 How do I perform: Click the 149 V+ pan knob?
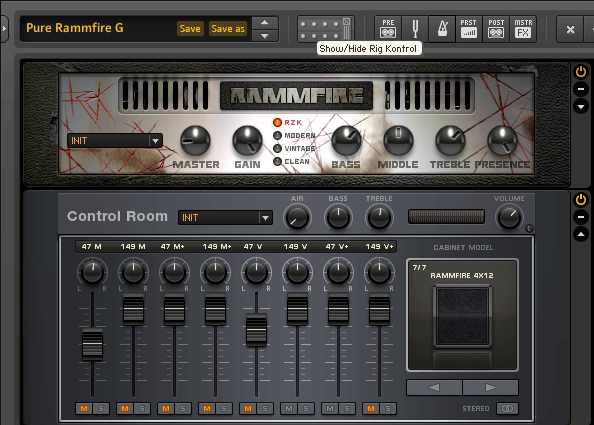tap(379, 272)
